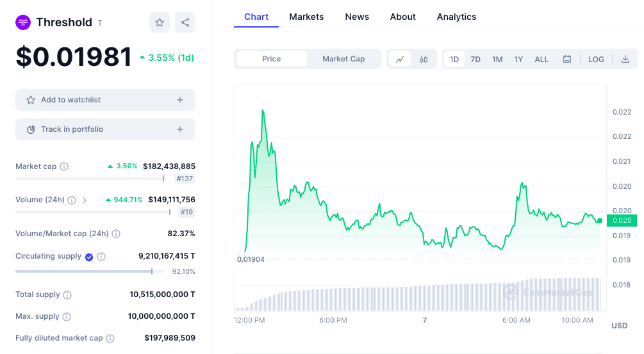The height and width of the screenshot is (354, 644).
Task: Set chart range to 7D
Action: click(475, 59)
